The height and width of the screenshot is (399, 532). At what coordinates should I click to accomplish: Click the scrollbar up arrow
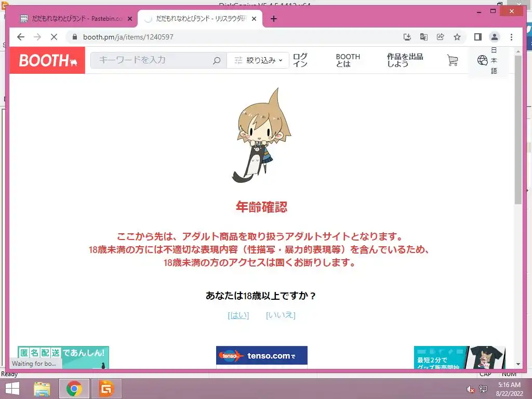click(518, 51)
